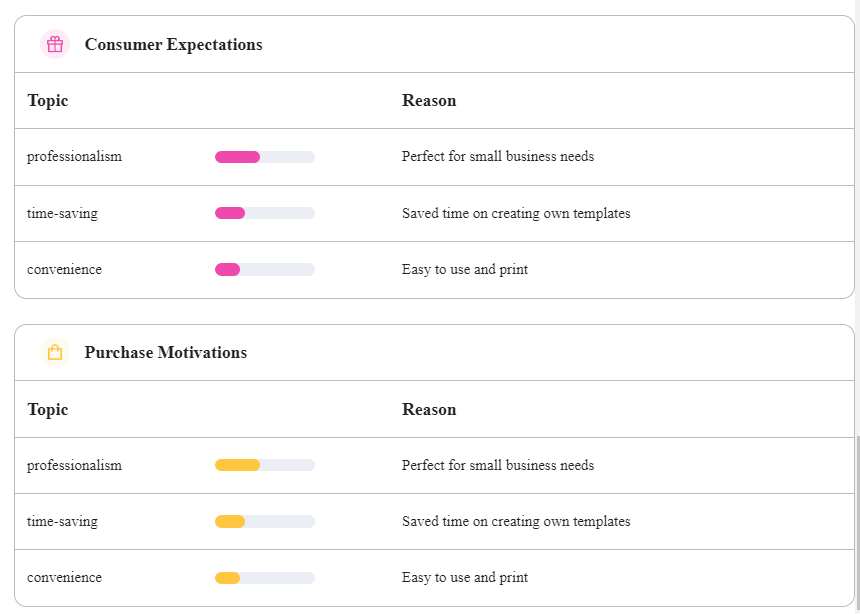Click yellow convenience progress bar

[264, 578]
